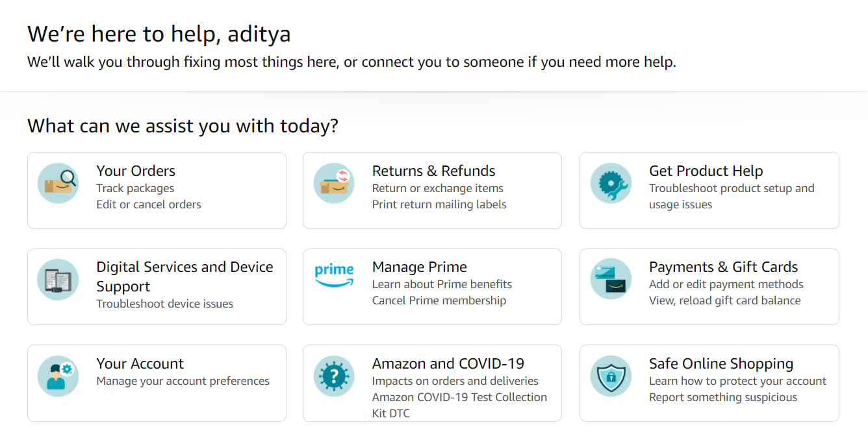Click the Your Account person icon
This screenshot has height=440, width=868.
58,376
